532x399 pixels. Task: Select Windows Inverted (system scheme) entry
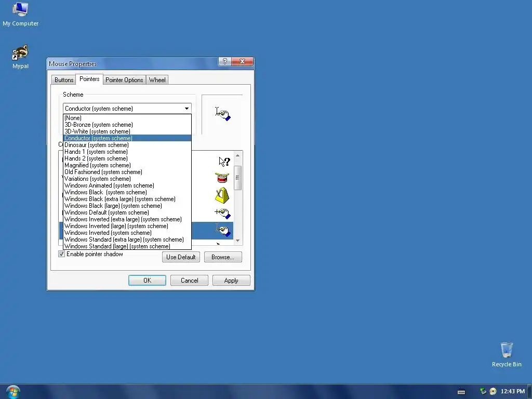pyautogui.click(x=127, y=233)
